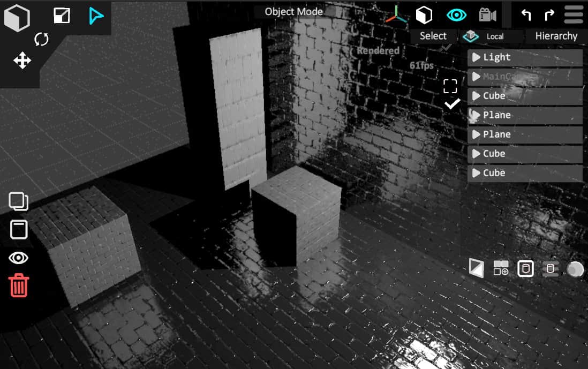Screen dimensions: 588x369
Task: Click the grey material sphere swatch
Action: [x=575, y=269]
